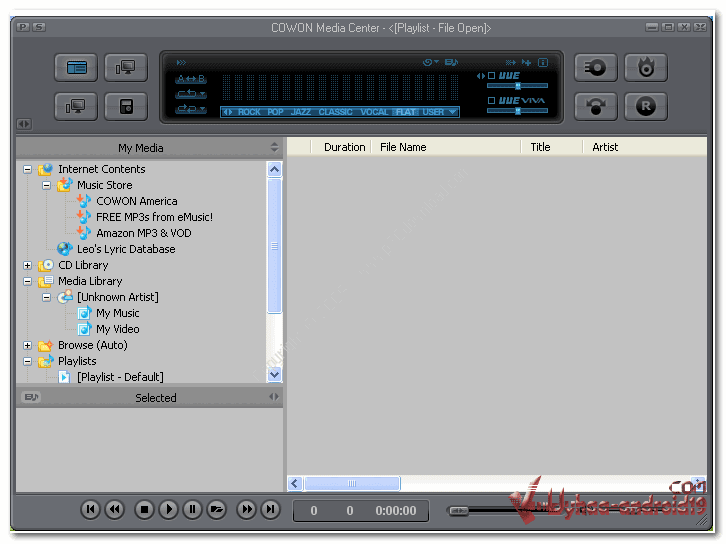This screenshot has width=726, height=544.
Task: Select My Music in Media Library
Action: (x=118, y=313)
